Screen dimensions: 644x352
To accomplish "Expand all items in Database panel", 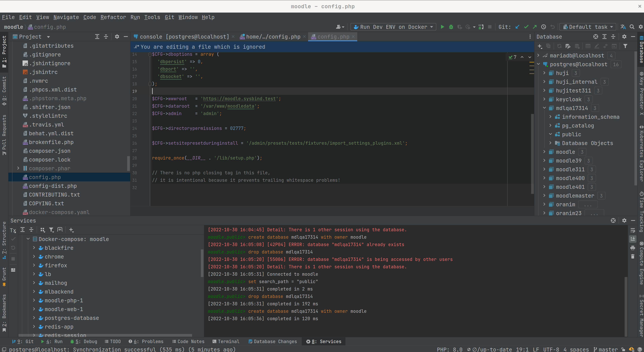I will [604, 37].
